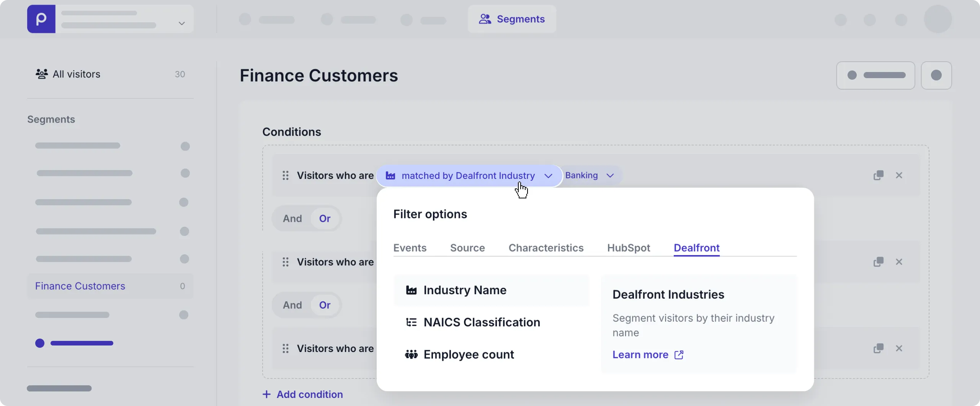Select the Finance Customers segment in sidebar

[x=80, y=286]
